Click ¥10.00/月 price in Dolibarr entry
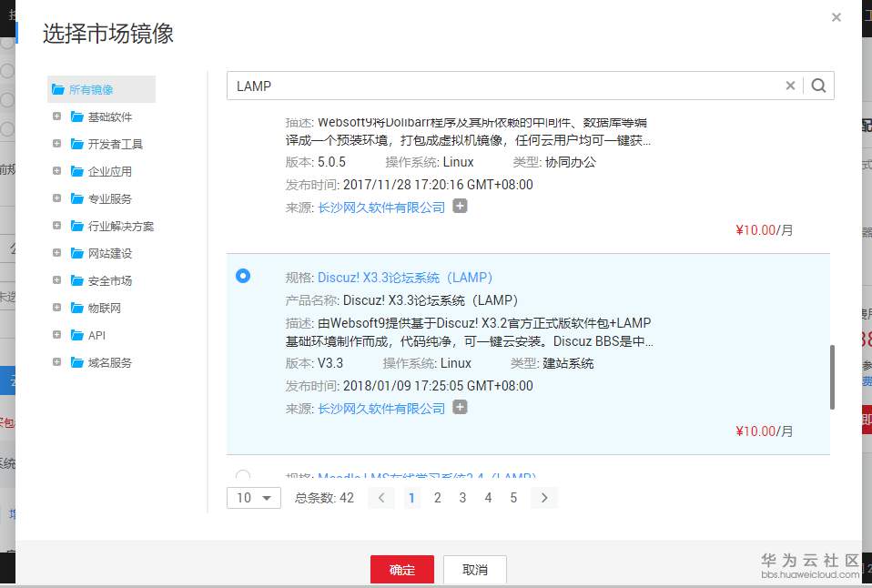 click(764, 229)
